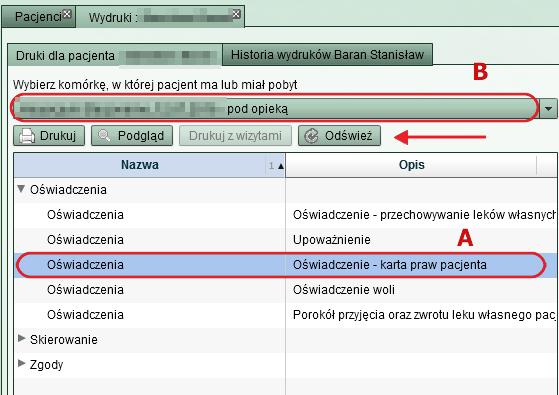Image resolution: width=559 pixels, height=395 pixels.
Task: Select the Upoważnienie row
Action: [285, 240]
